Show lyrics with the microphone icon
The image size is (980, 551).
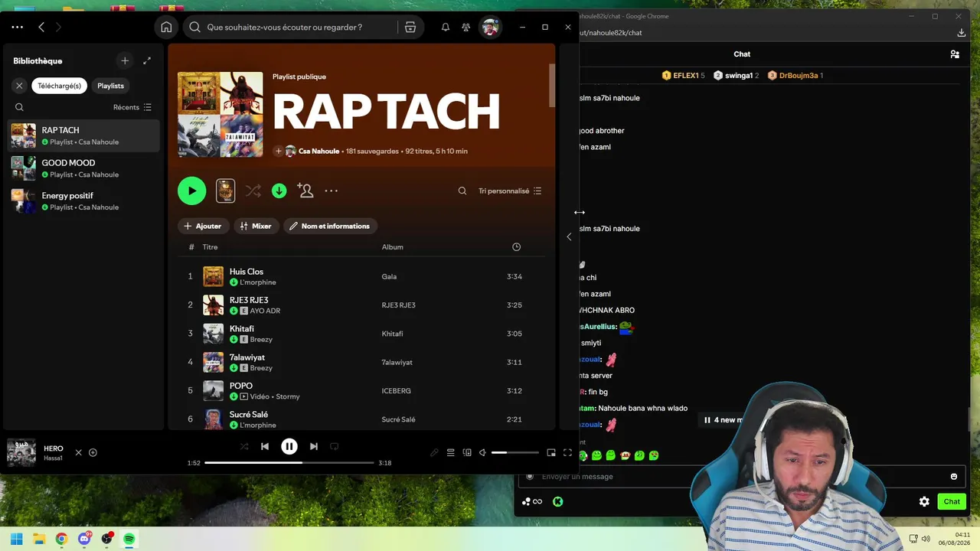coord(434,452)
